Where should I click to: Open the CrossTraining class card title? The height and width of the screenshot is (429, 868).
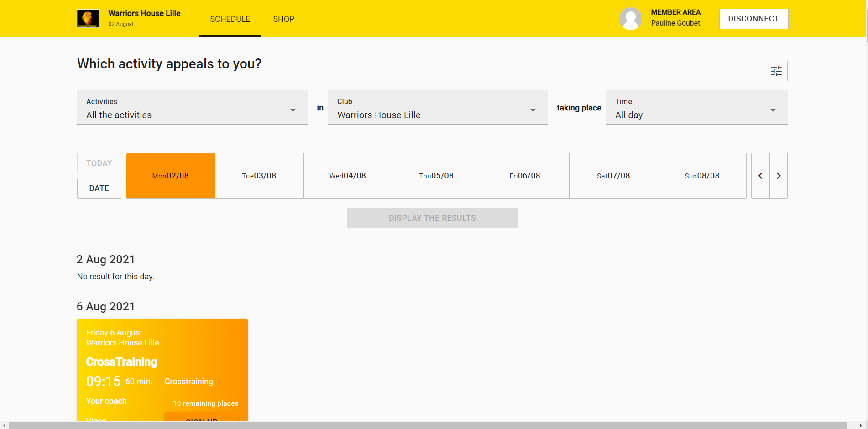pos(121,362)
